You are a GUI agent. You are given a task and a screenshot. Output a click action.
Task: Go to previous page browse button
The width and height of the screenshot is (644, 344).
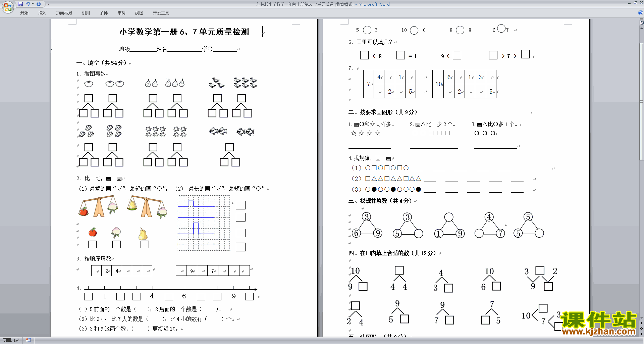click(x=642, y=324)
